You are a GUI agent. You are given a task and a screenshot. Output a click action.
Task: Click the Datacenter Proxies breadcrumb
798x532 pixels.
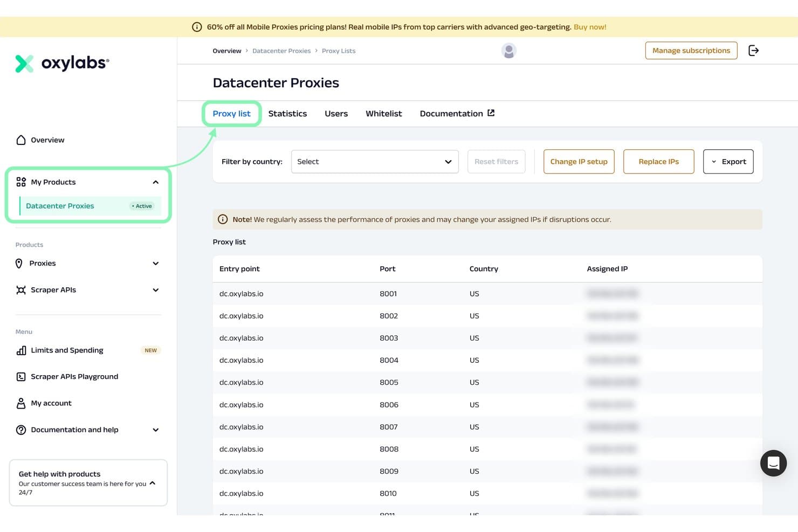[281, 51]
